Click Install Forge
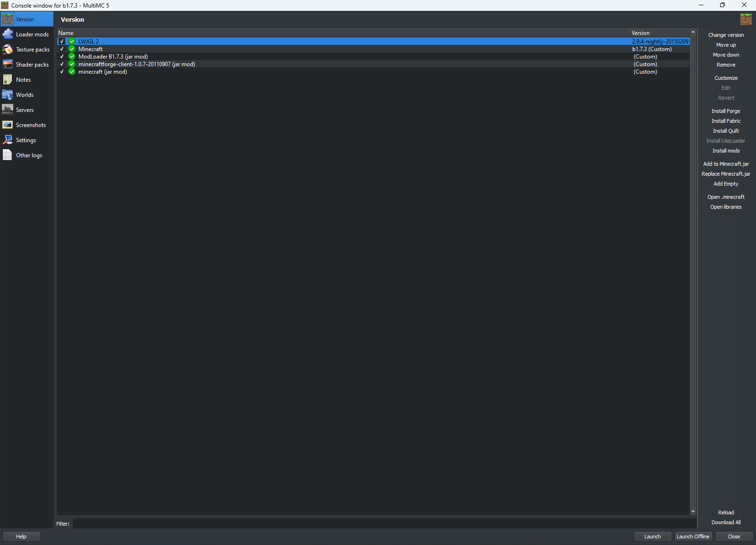 725,111
